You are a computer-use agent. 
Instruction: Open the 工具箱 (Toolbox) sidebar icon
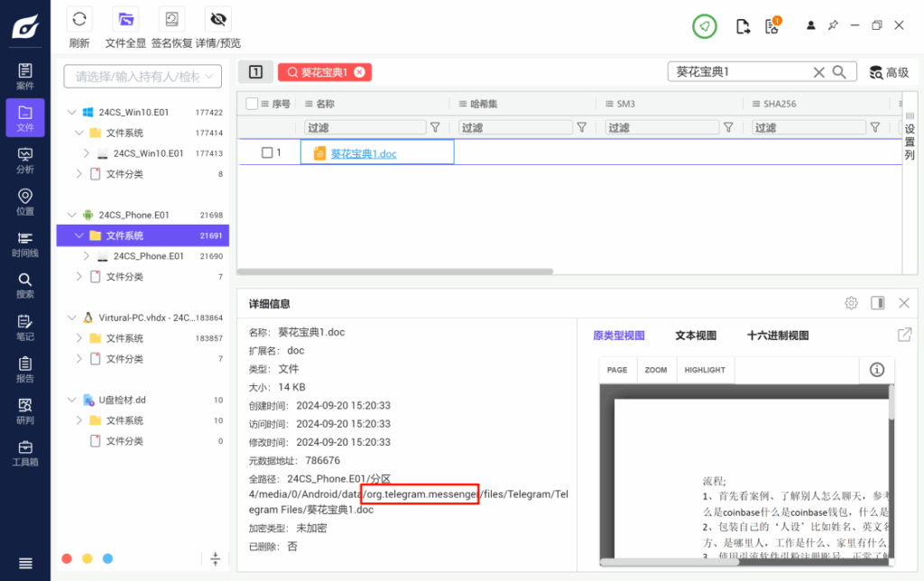coord(24,451)
